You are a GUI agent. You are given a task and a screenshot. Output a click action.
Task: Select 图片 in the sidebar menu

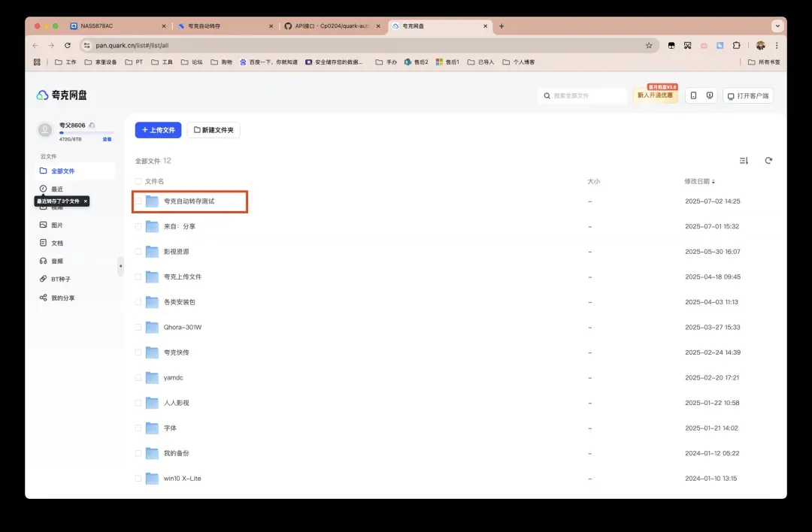pos(57,225)
